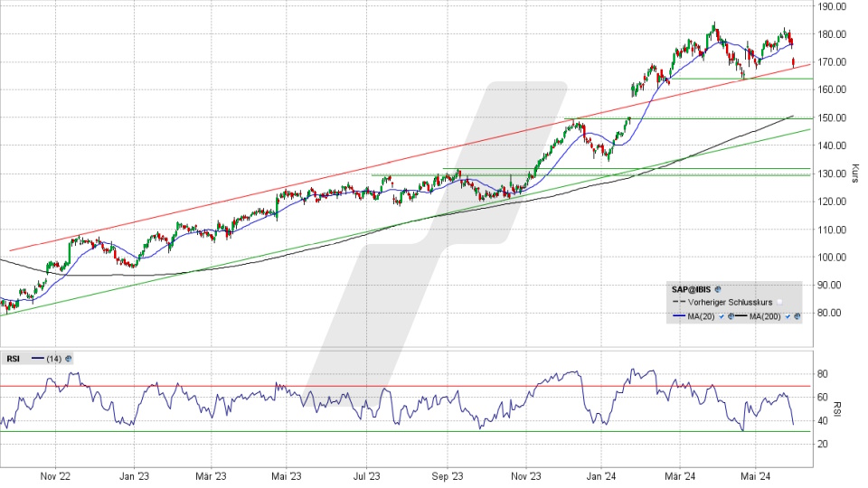Click the Mär '23 date label
This screenshot has width=868, height=488.
click(211, 476)
